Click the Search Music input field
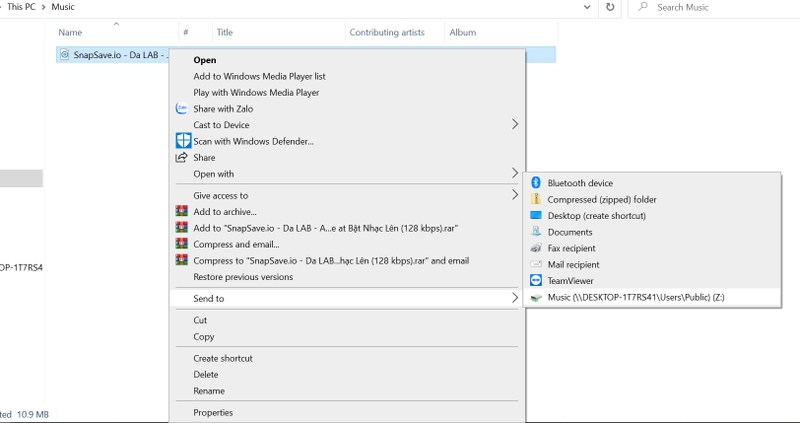Image resolution: width=800 pixels, height=423 pixels. tap(720, 8)
